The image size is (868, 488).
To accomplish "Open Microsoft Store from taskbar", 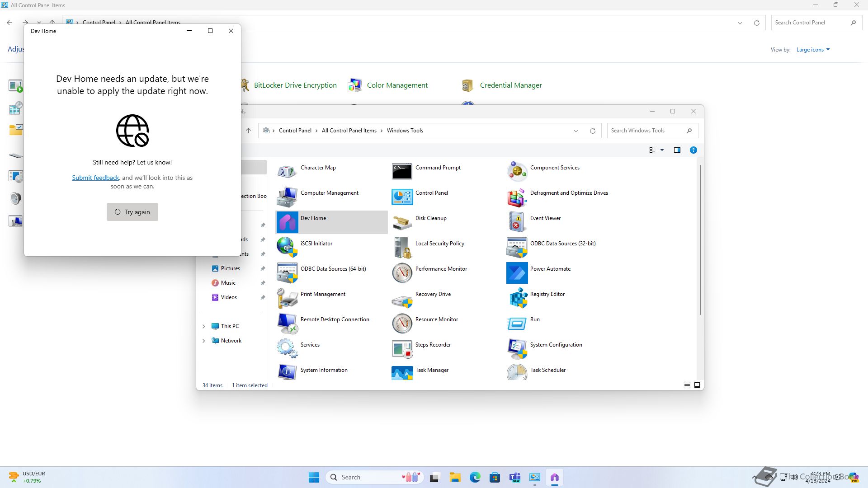I will [495, 478].
